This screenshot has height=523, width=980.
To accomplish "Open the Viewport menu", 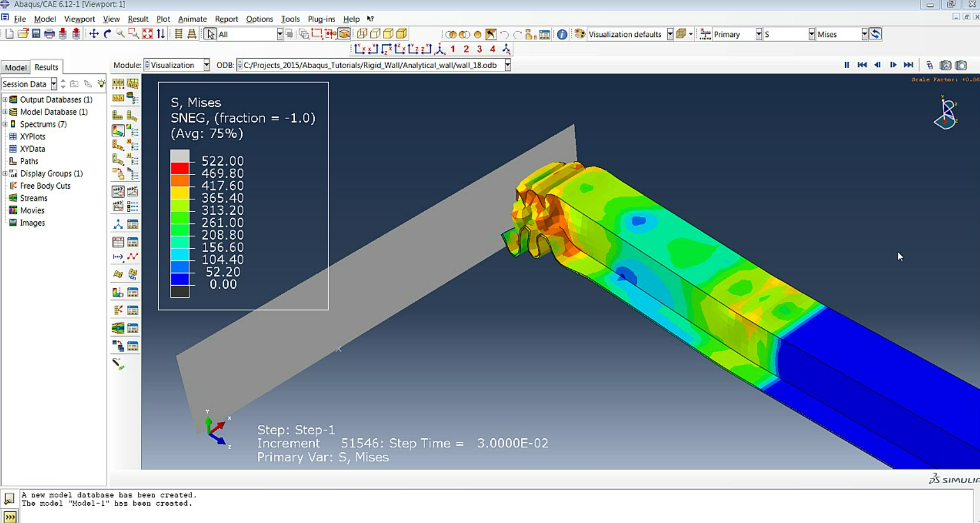I will 79,19.
